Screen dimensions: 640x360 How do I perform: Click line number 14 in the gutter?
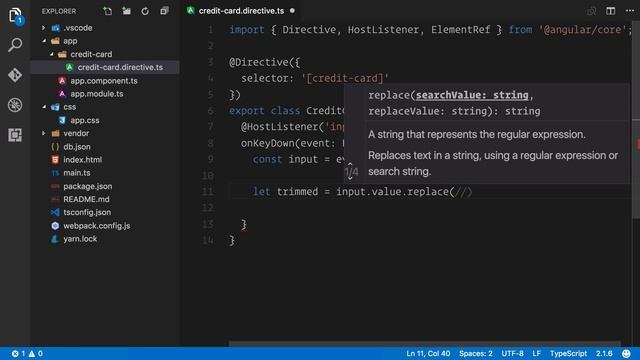pyautogui.click(x=208, y=240)
